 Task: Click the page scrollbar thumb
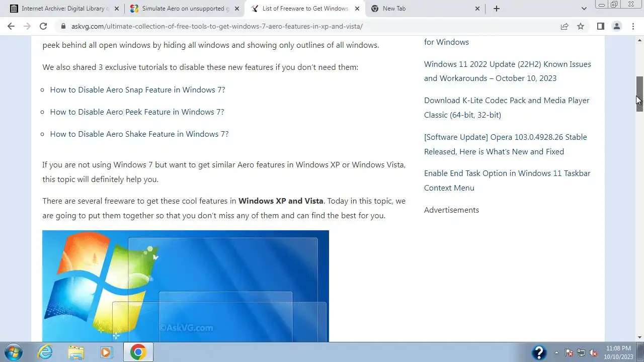point(639,94)
